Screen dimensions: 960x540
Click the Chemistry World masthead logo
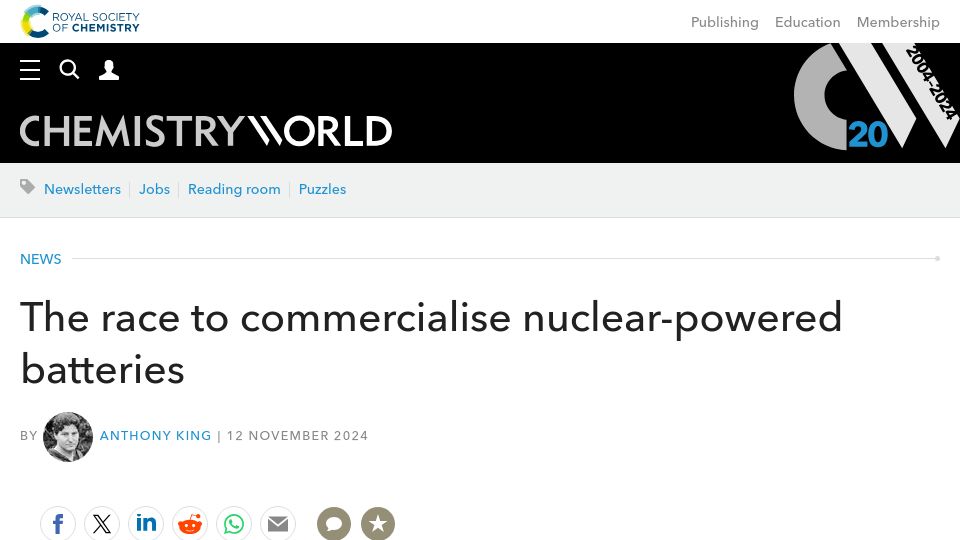pyautogui.click(x=206, y=131)
